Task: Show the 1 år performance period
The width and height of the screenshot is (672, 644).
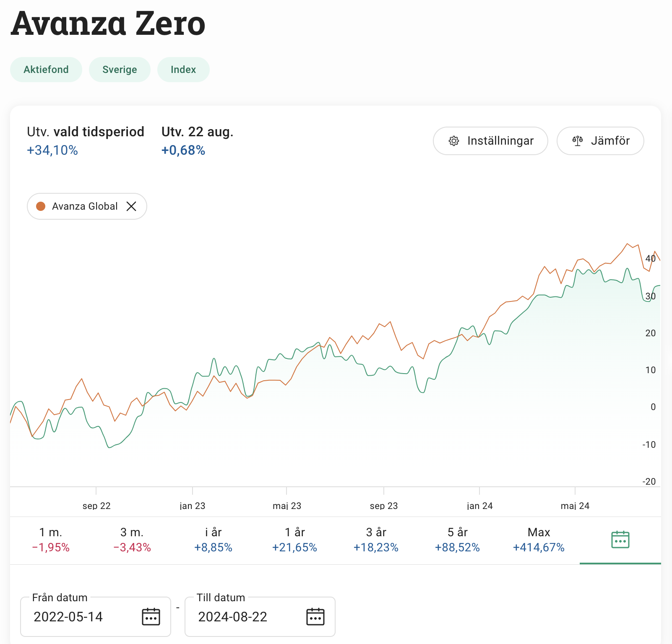Action: pyautogui.click(x=294, y=540)
